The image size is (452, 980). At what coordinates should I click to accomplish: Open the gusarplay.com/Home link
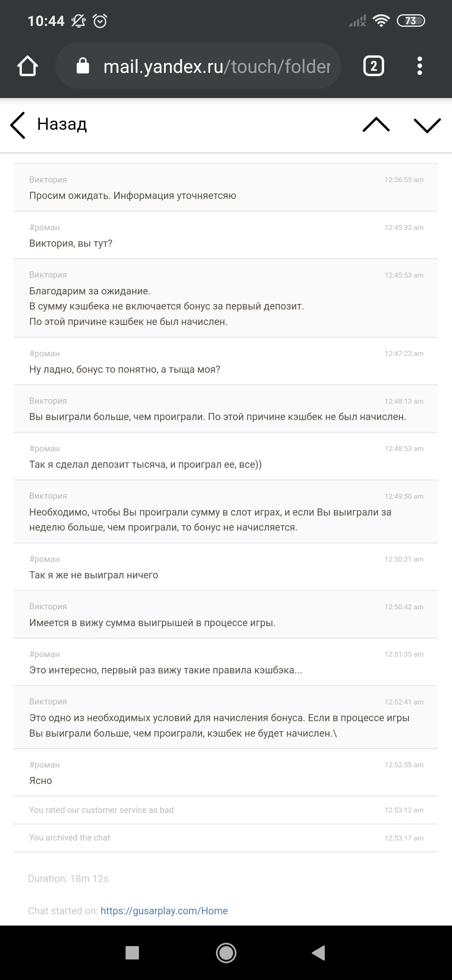click(x=164, y=910)
